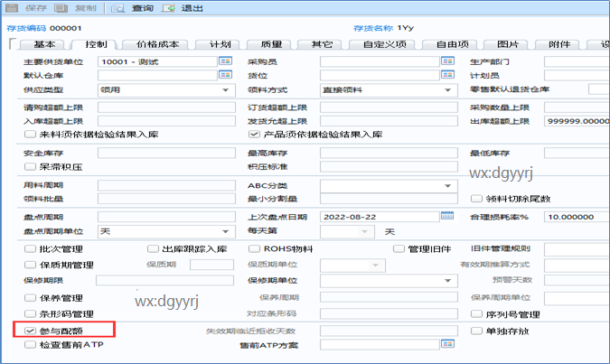610x364 pixels.
Task: Open lookup for 货位 field
Action: [447, 74]
